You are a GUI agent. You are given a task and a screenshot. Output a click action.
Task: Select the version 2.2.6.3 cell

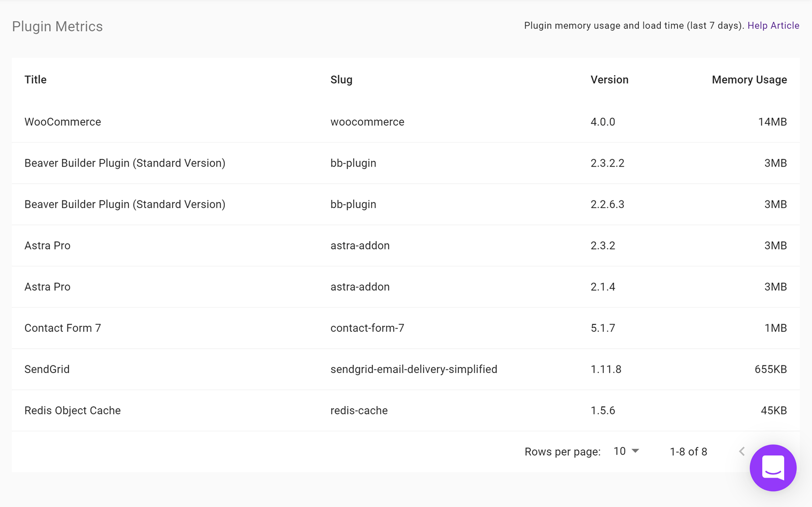tap(607, 204)
